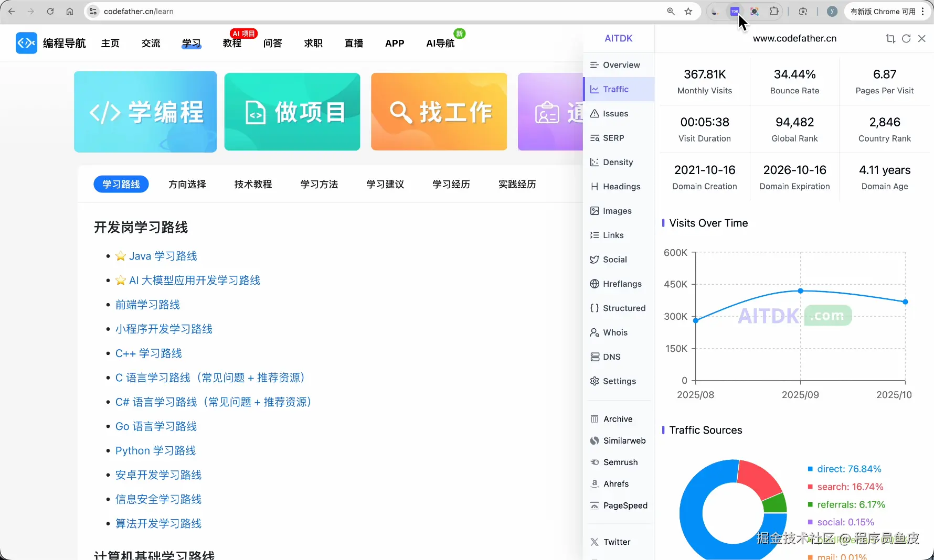The width and height of the screenshot is (934, 560).
Task: Bookmark page with the star icon
Action: coord(688,11)
